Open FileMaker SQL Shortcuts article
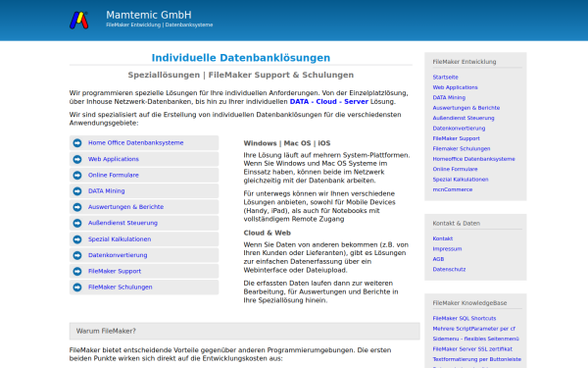 click(465, 318)
